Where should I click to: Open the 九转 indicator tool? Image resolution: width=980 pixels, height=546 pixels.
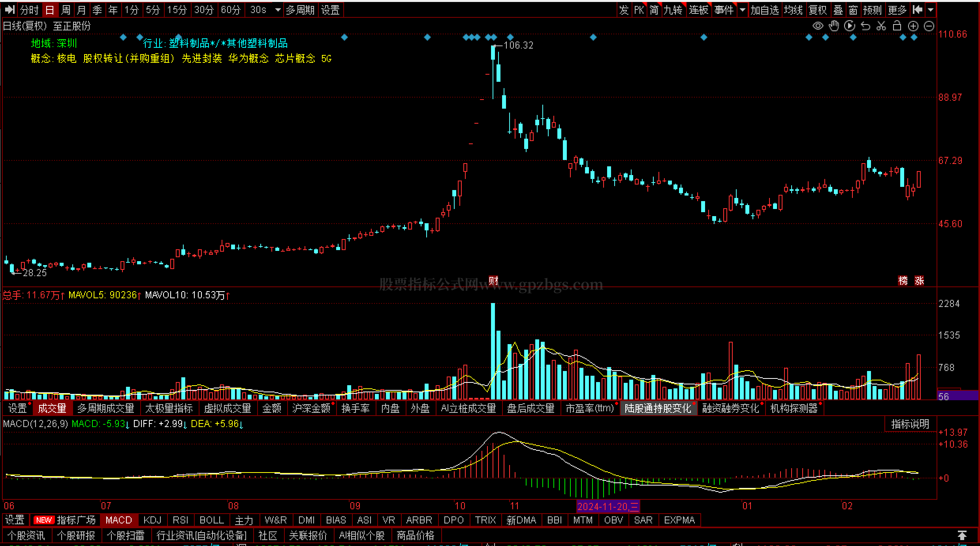pos(673,10)
